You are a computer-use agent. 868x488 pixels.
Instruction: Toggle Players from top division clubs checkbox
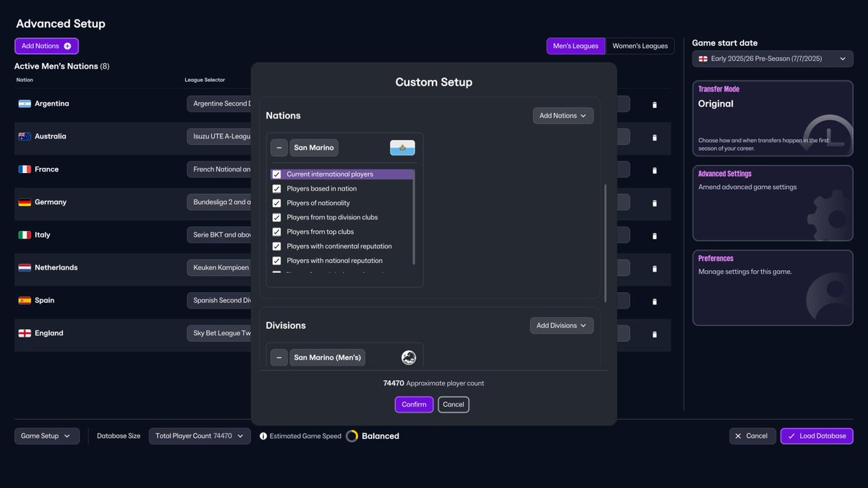tap(276, 218)
